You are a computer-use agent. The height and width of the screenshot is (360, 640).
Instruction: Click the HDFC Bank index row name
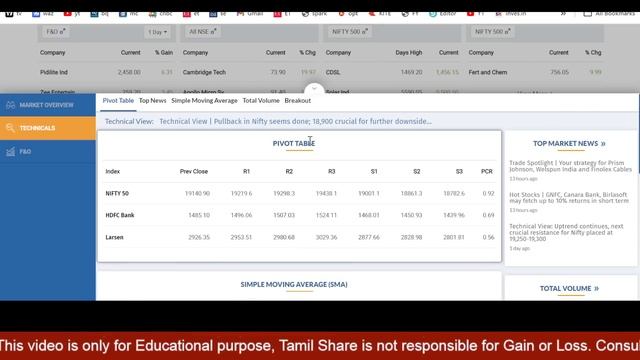(120, 215)
